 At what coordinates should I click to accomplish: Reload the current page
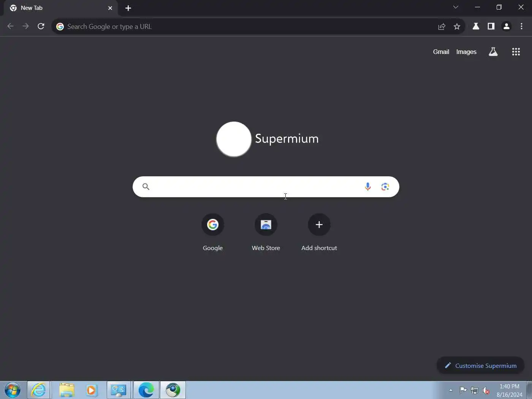pos(41,26)
